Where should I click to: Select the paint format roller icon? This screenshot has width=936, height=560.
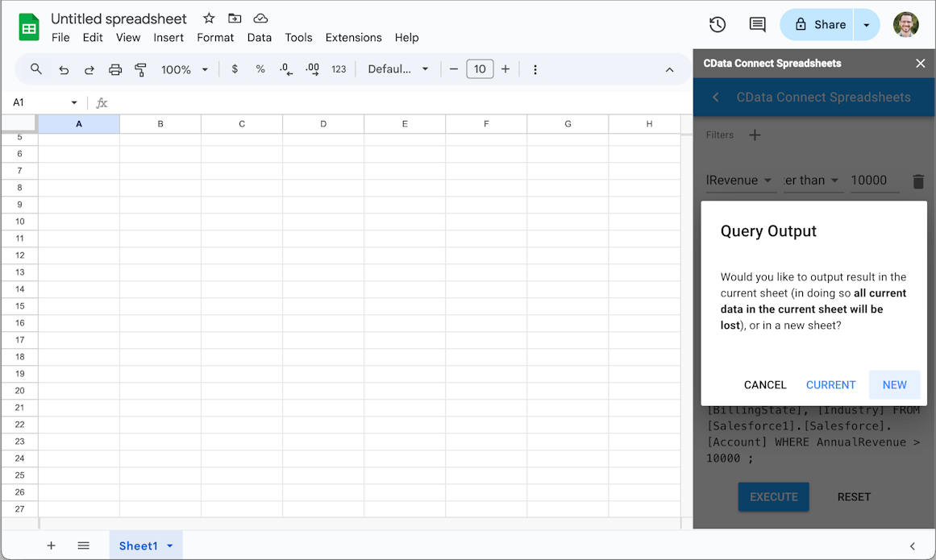140,70
